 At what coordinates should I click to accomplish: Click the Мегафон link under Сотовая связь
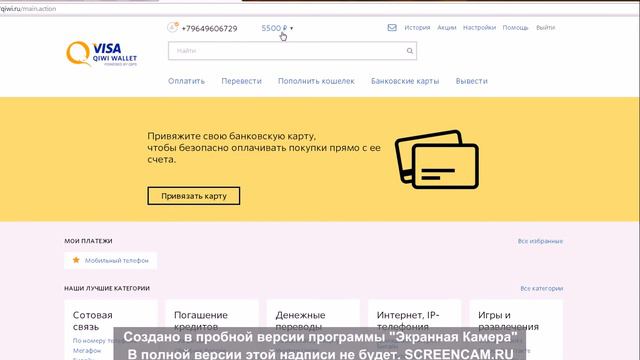(x=87, y=351)
